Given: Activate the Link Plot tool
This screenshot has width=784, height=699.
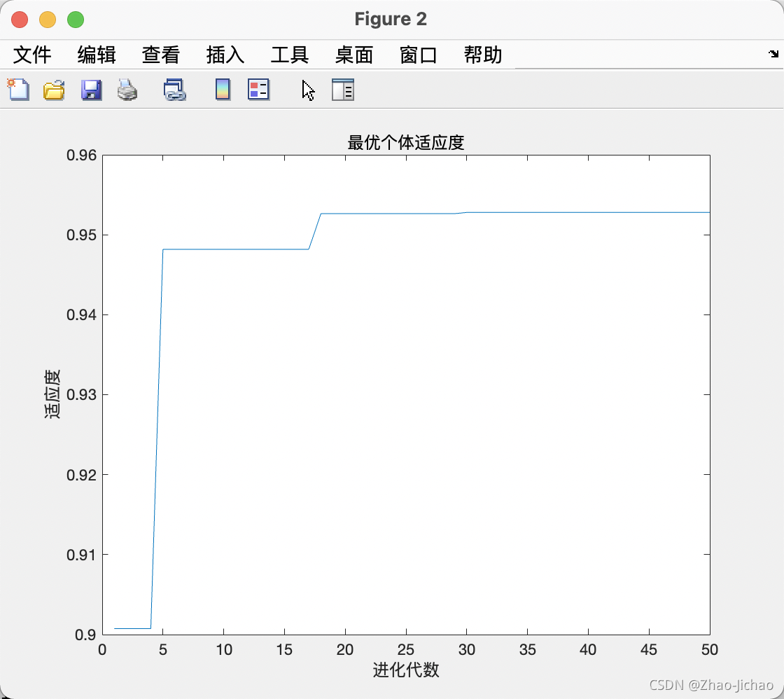Looking at the screenshot, I should (173, 90).
